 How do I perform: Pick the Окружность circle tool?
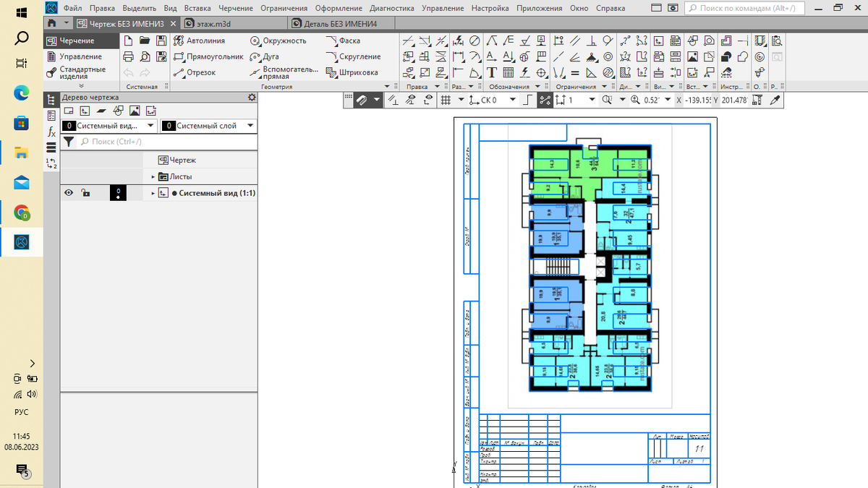point(278,41)
